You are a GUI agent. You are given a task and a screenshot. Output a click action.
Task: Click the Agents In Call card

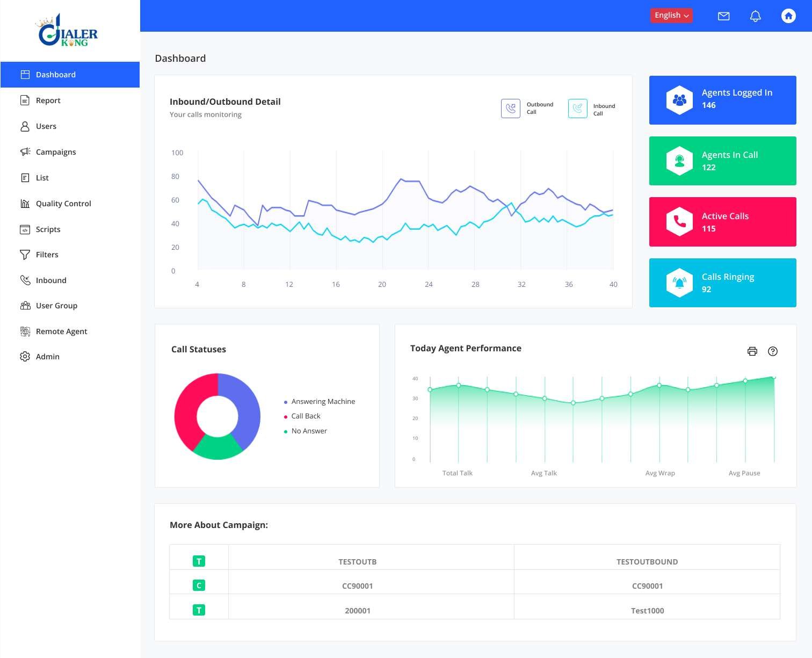pyautogui.click(x=722, y=161)
